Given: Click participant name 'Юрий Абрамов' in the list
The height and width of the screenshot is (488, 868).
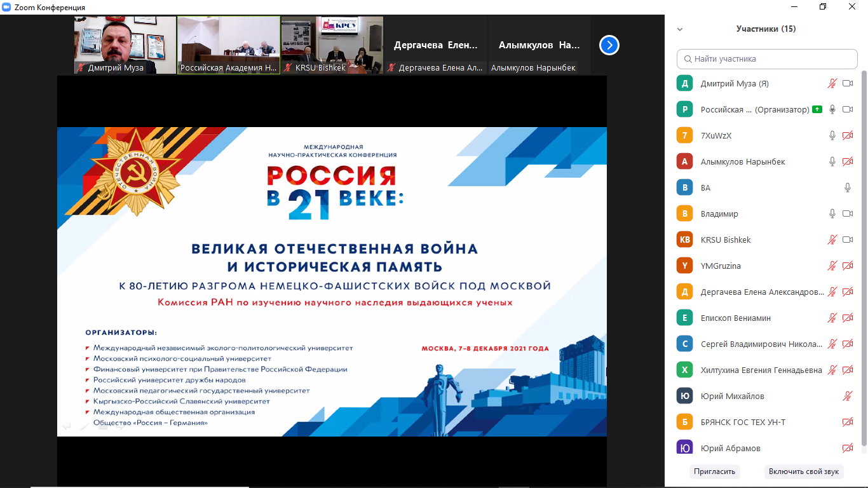Looking at the screenshot, I should point(731,449).
